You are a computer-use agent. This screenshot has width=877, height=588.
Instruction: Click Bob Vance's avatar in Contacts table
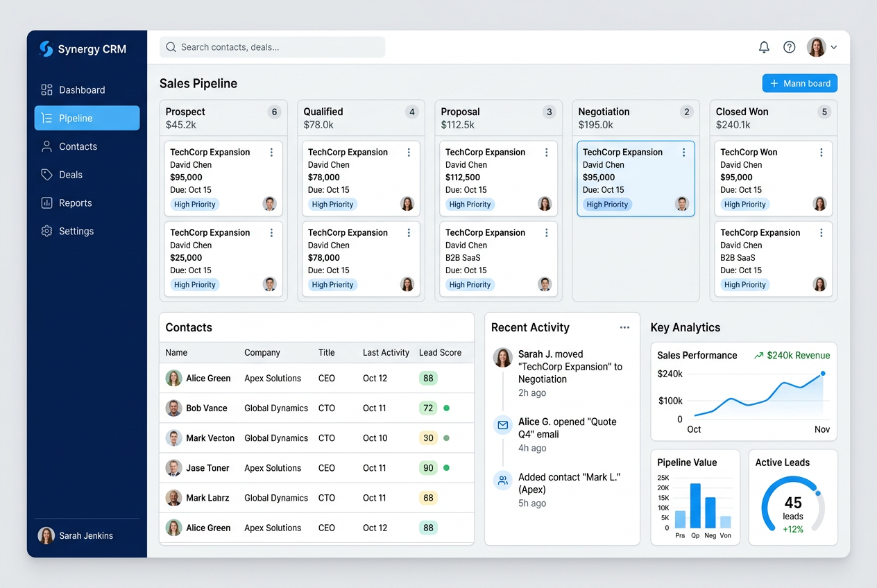173,408
